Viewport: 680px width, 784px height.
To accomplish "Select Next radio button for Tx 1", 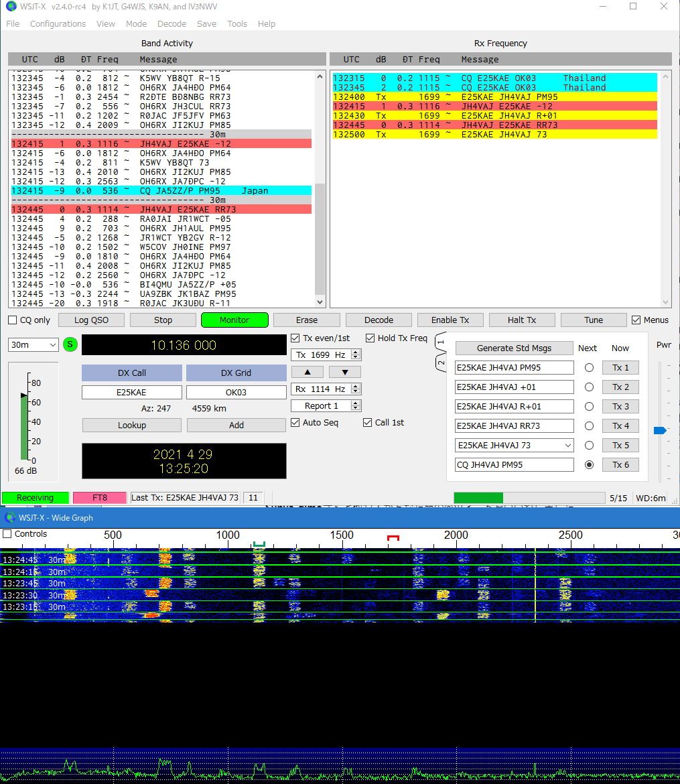I will 589,368.
